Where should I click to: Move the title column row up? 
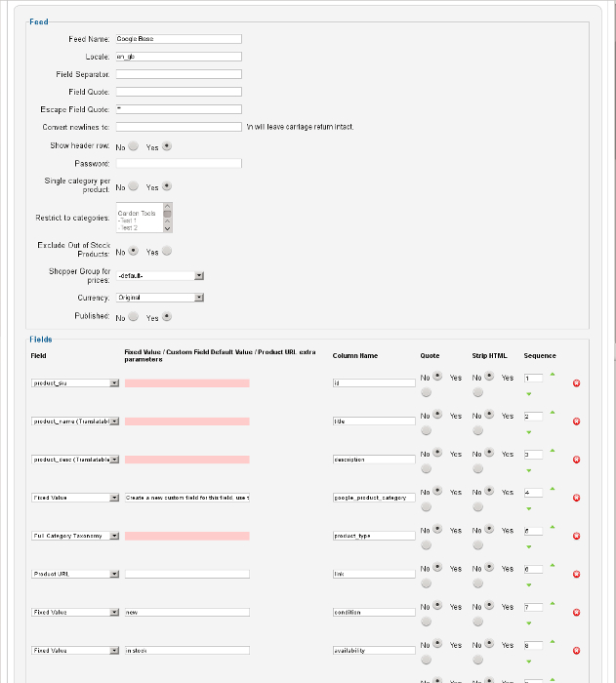pyautogui.click(x=553, y=412)
